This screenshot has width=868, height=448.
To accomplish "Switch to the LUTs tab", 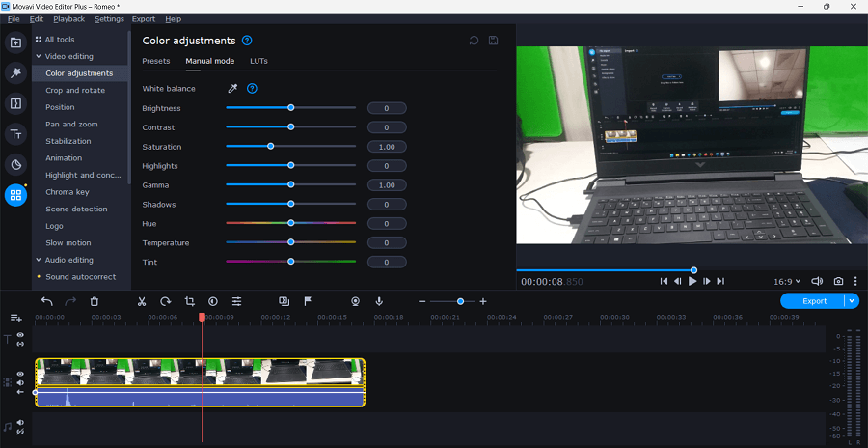I will coord(259,61).
